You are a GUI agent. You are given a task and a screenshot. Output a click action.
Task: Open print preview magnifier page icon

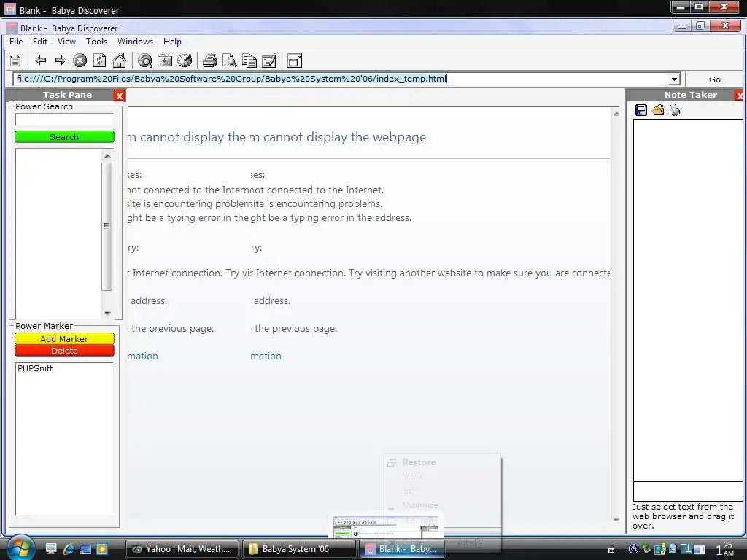tap(229, 61)
